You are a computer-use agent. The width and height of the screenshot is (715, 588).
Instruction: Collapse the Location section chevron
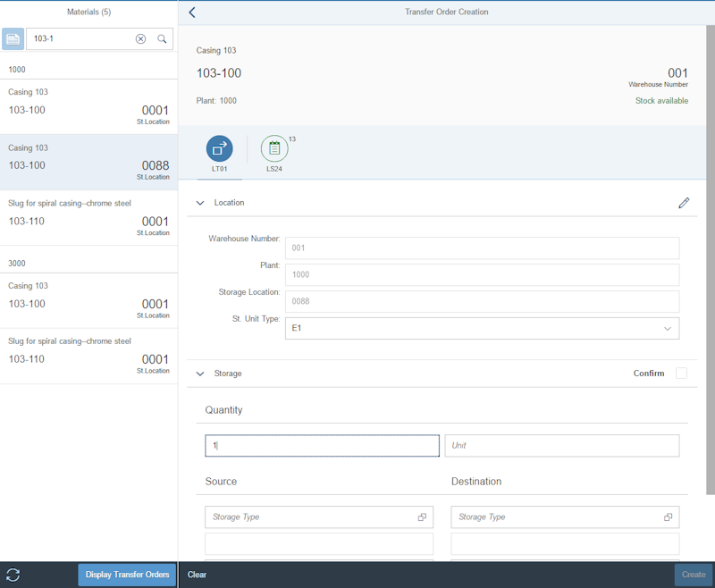200,203
